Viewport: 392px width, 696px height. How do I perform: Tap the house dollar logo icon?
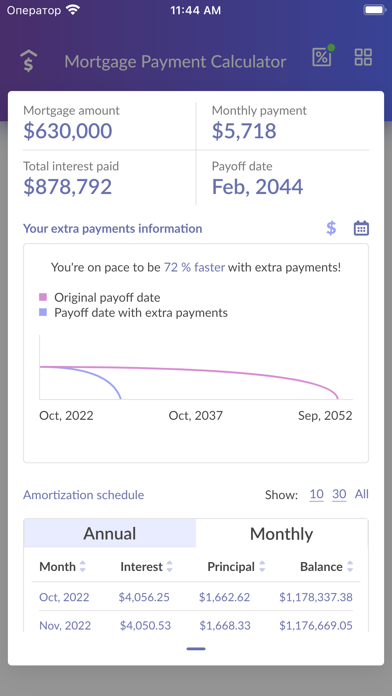click(29, 60)
